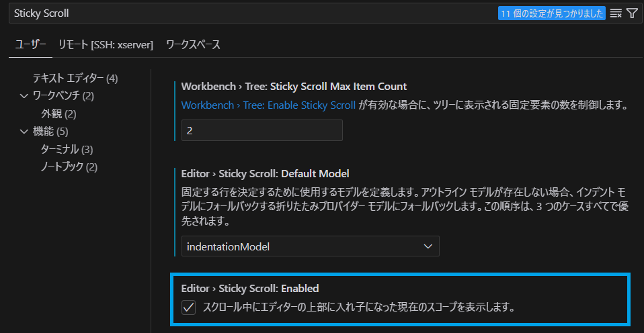Select テキスト エディター (4) in the tree
The image size is (644, 333).
(75, 78)
